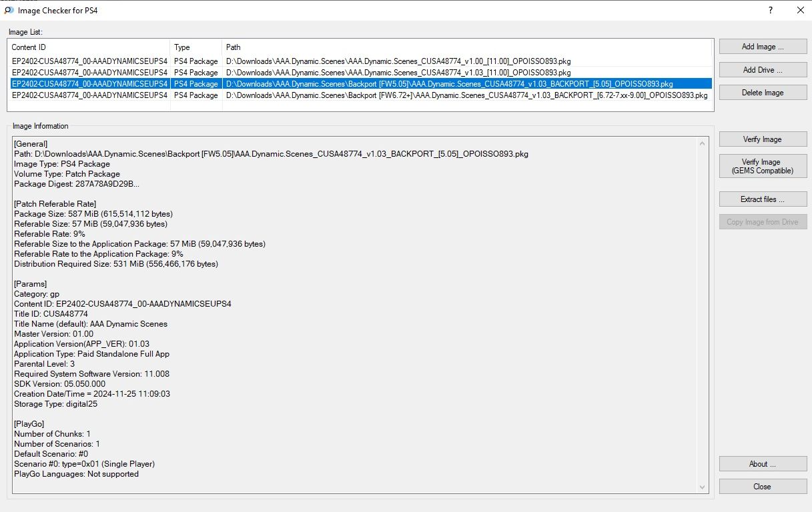Click the Delete Image button
Image resolution: width=812 pixels, height=512 pixels.
click(x=763, y=93)
